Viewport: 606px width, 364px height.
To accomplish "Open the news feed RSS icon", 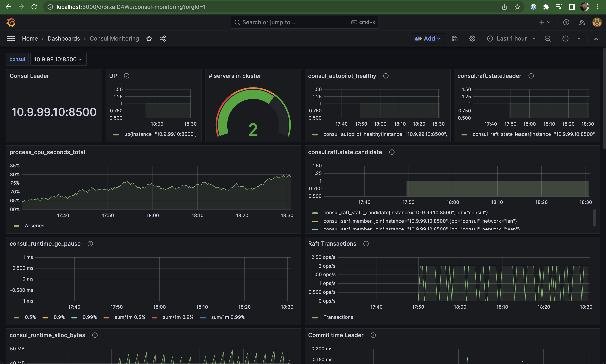I will [x=582, y=22].
